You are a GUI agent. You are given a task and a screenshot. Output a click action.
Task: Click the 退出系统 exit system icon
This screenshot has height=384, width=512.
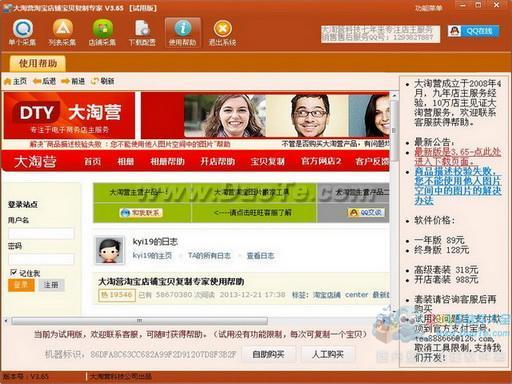pyautogui.click(x=222, y=32)
